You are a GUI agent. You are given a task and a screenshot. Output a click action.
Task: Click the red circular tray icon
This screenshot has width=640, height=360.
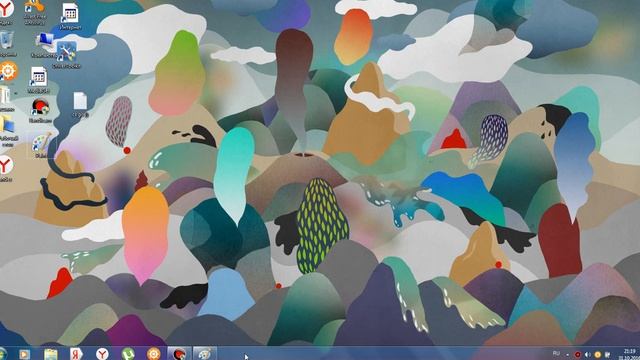click(x=578, y=355)
